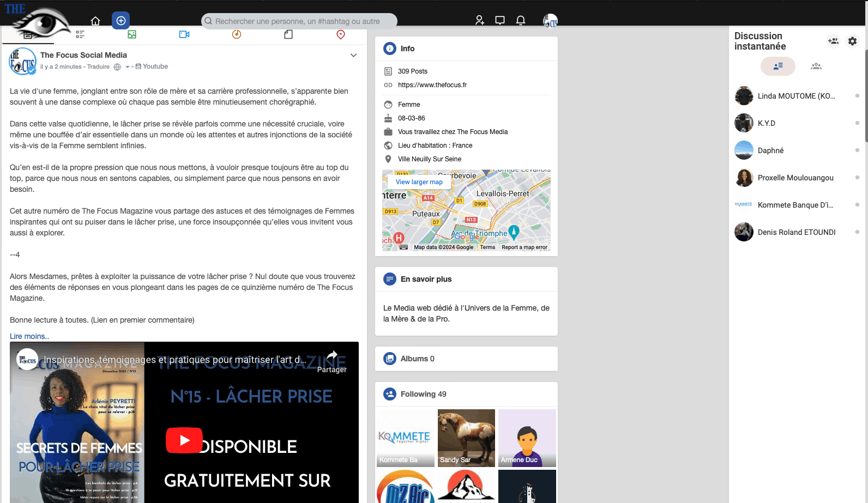This screenshot has width=868, height=503.
Task: Open the messages chat icon in top bar
Action: coord(500,20)
